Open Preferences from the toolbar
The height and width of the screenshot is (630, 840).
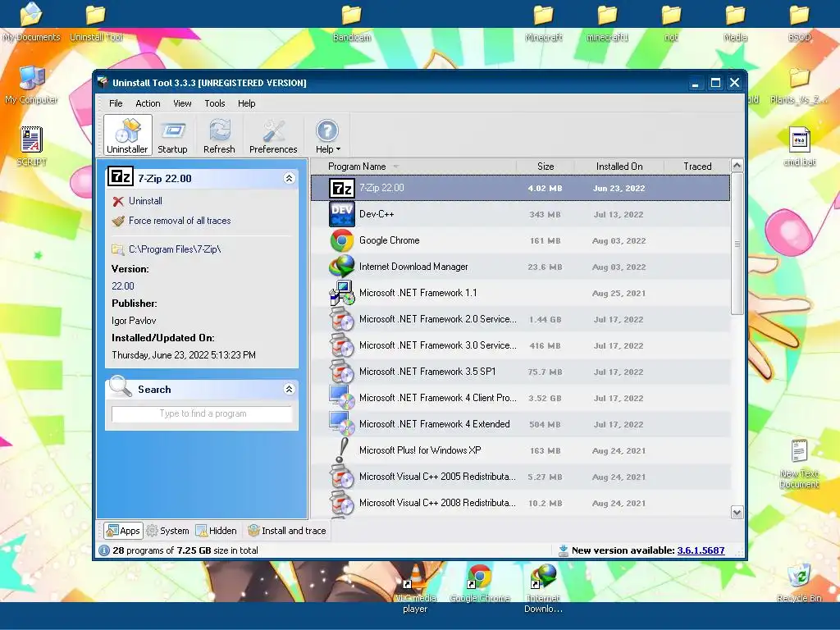[x=273, y=135]
